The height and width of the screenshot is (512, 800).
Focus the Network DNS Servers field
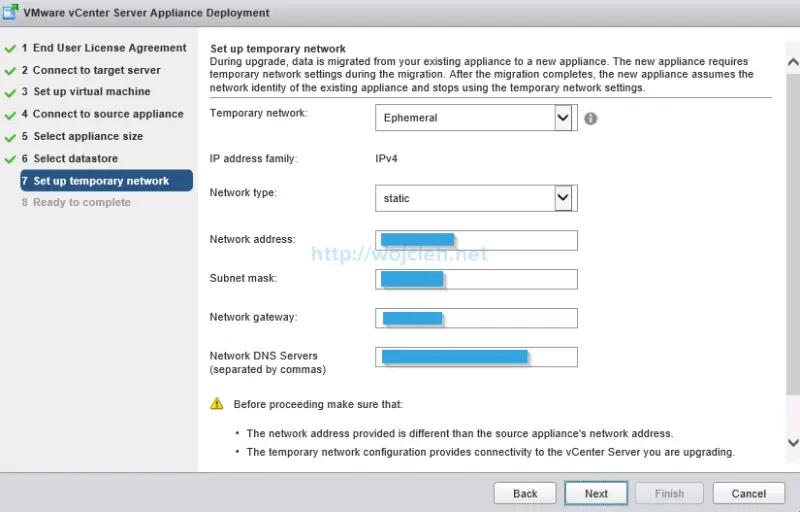click(476, 357)
